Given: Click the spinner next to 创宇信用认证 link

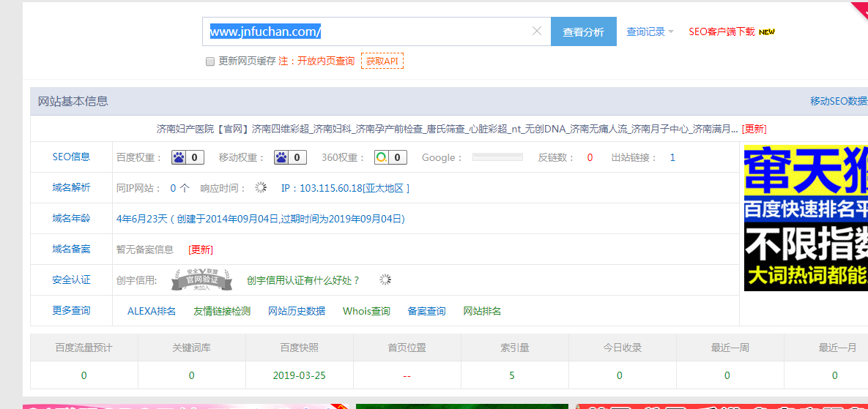Looking at the screenshot, I should (385, 279).
